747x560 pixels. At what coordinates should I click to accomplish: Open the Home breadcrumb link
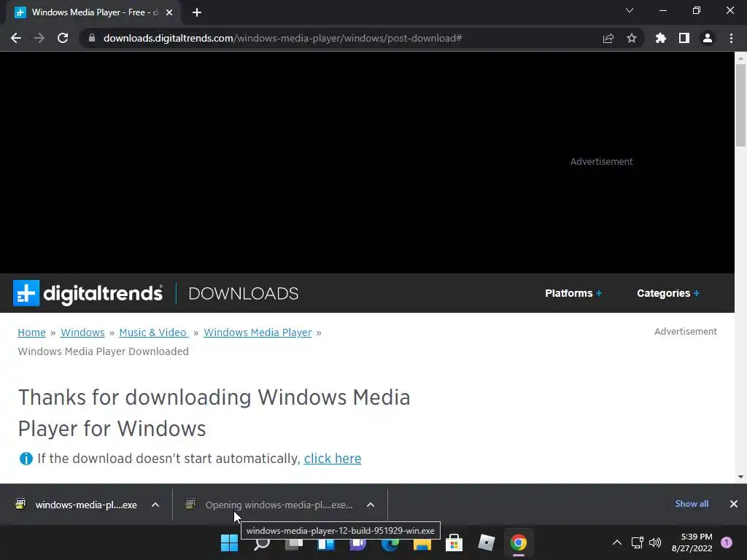tap(31, 332)
